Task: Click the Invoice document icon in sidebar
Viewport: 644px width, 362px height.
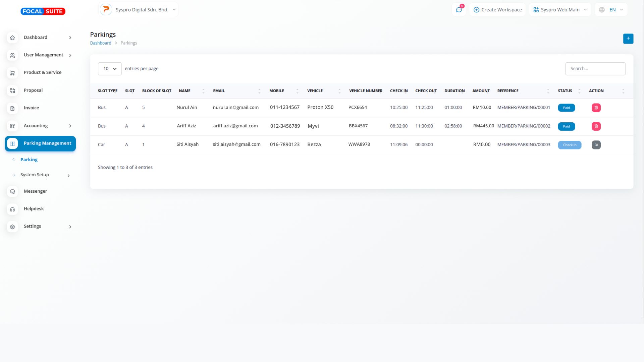Action: [x=12, y=108]
